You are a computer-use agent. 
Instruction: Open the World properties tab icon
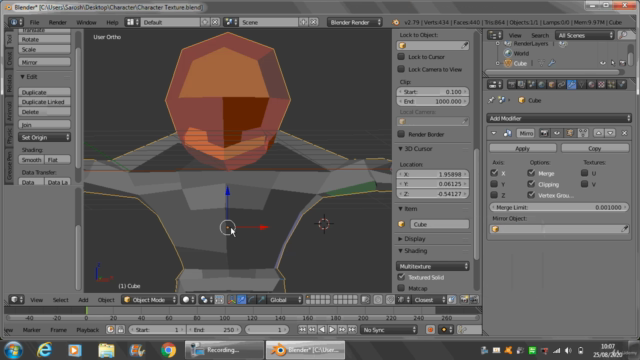(x=541, y=84)
